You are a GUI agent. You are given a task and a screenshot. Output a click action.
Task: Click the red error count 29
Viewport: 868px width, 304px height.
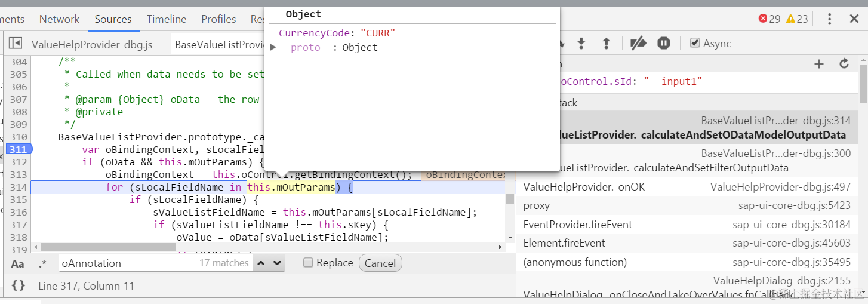click(769, 19)
